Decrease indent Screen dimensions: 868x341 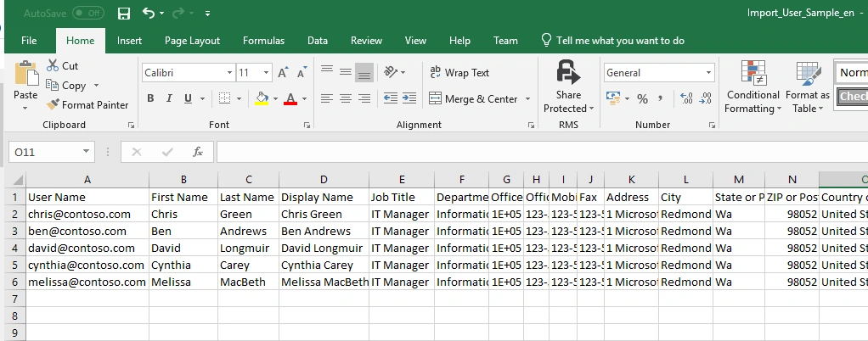[391, 98]
